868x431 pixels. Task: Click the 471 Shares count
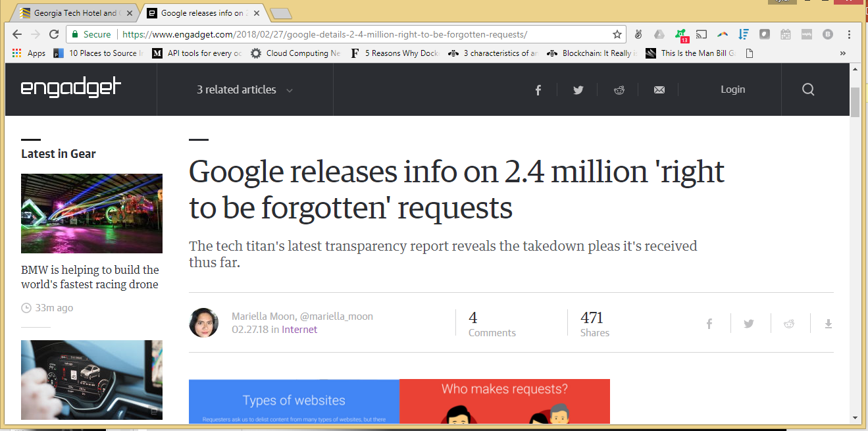coord(595,324)
